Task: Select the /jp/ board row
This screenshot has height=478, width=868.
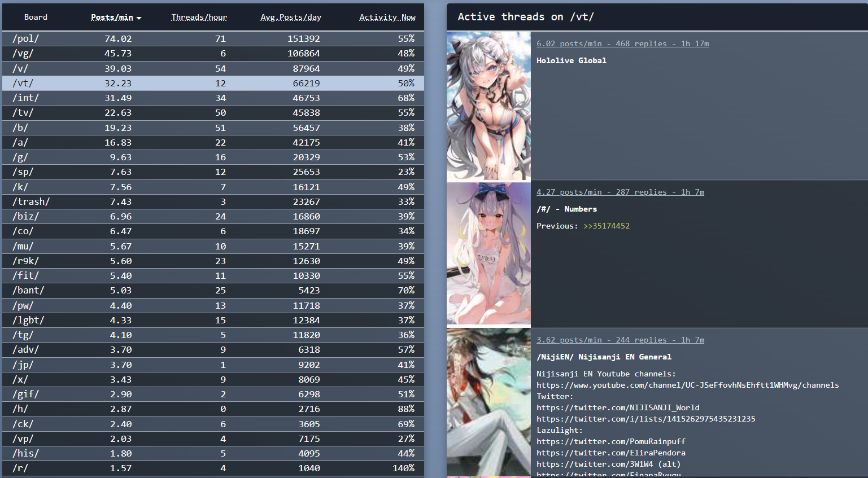Action: [x=213, y=365]
